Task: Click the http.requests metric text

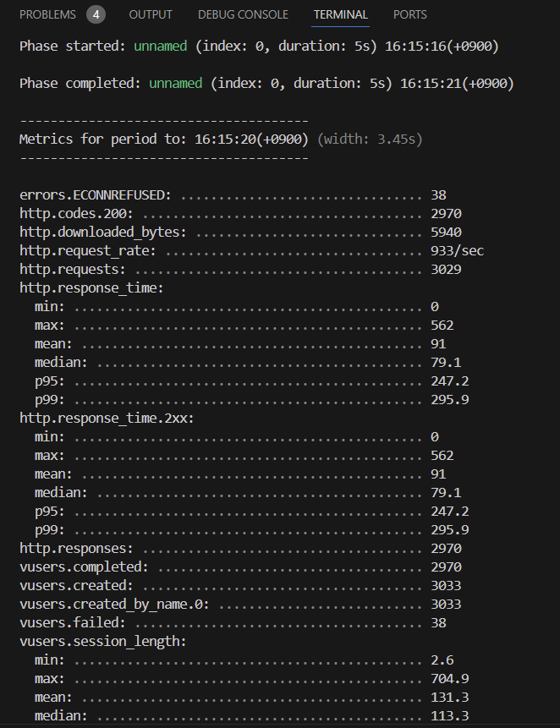Action: tap(73, 270)
